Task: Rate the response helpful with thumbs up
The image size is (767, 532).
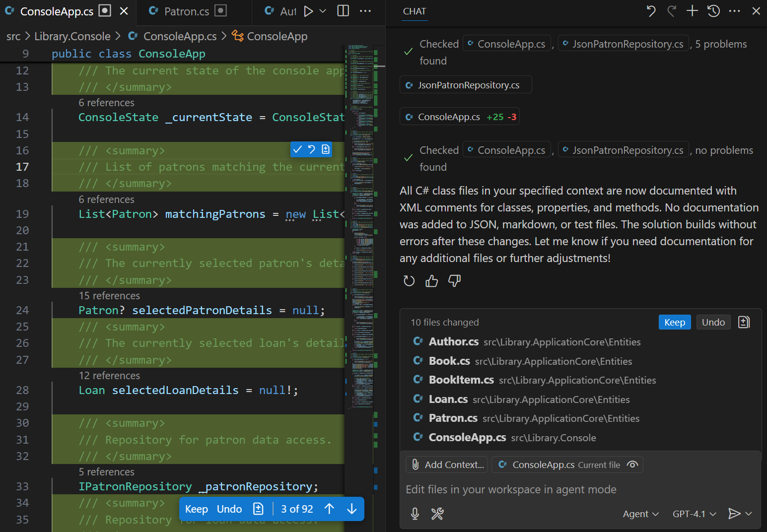Action: pyautogui.click(x=431, y=280)
